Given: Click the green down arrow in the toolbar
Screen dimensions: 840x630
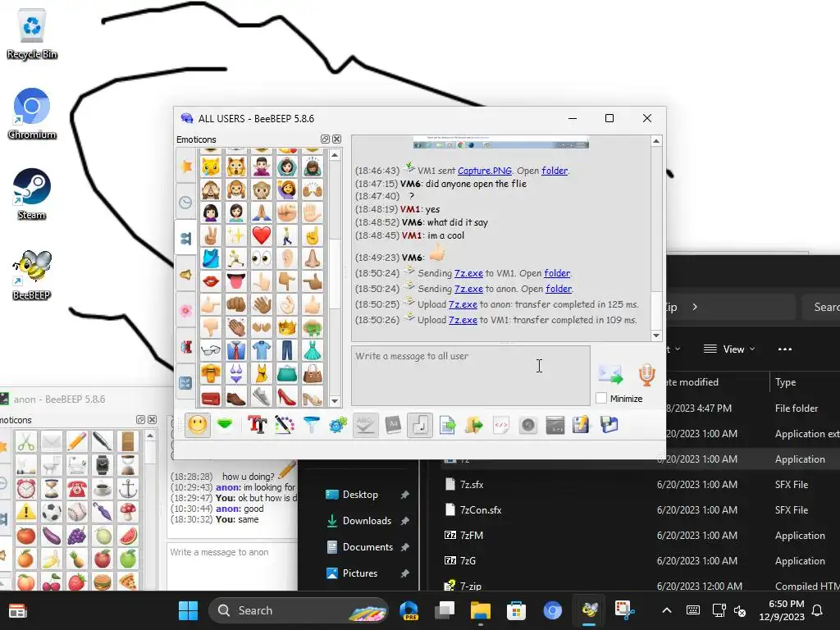Looking at the screenshot, I should coord(225,426).
